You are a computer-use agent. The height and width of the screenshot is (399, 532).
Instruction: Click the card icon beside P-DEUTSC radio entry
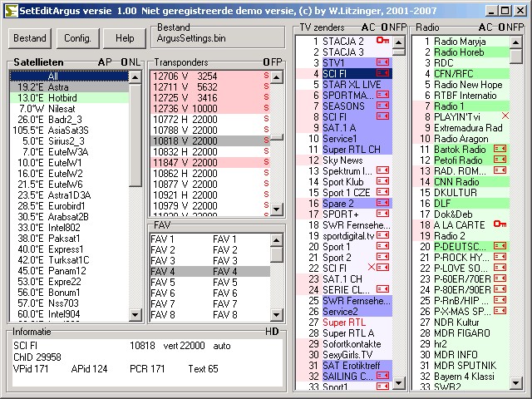tap(500, 246)
